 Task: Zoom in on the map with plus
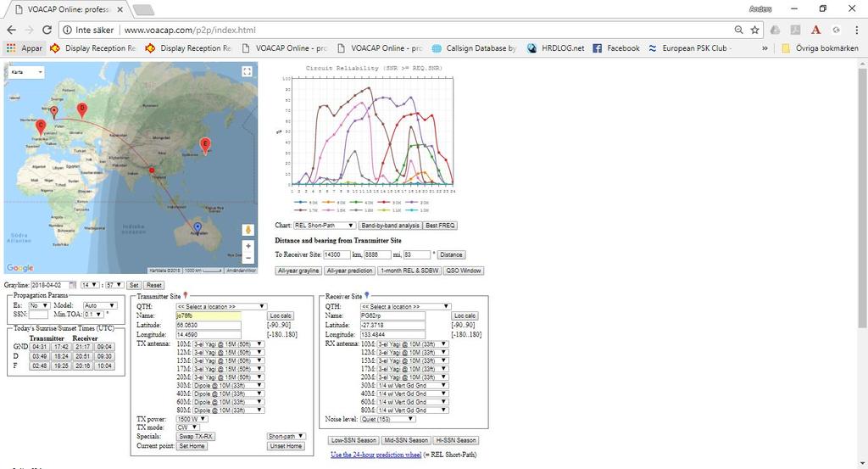coord(248,246)
